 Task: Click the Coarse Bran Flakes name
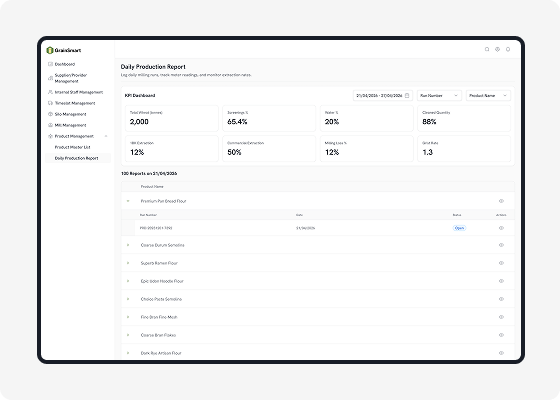pyautogui.click(x=158, y=335)
